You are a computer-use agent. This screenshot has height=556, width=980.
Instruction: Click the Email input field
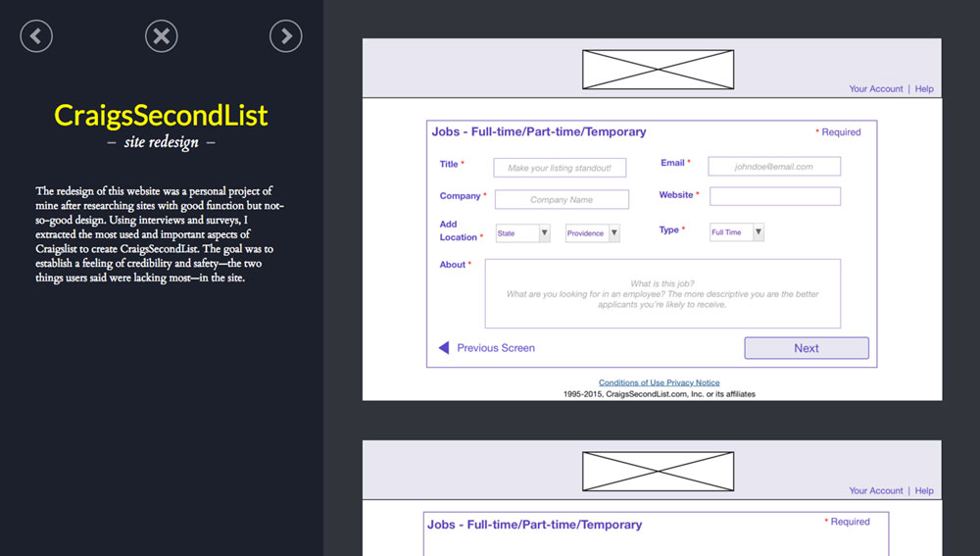coord(774,167)
